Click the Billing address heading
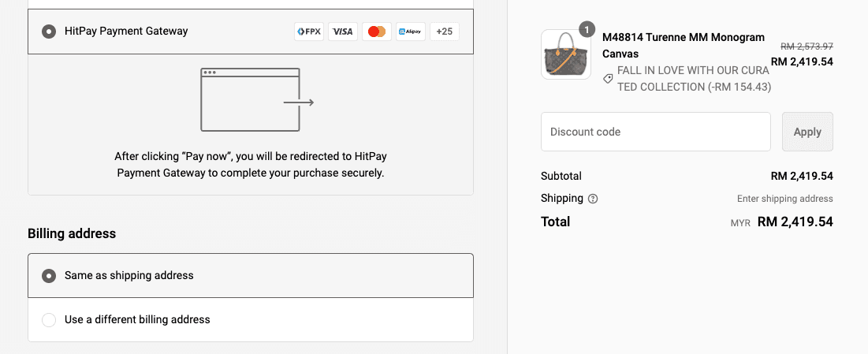The image size is (868, 354). coord(72,233)
